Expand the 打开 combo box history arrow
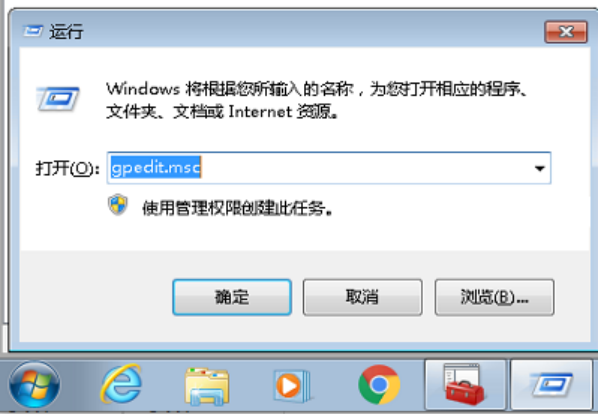This screenshot has height=414, width=599. pos(539,168)
